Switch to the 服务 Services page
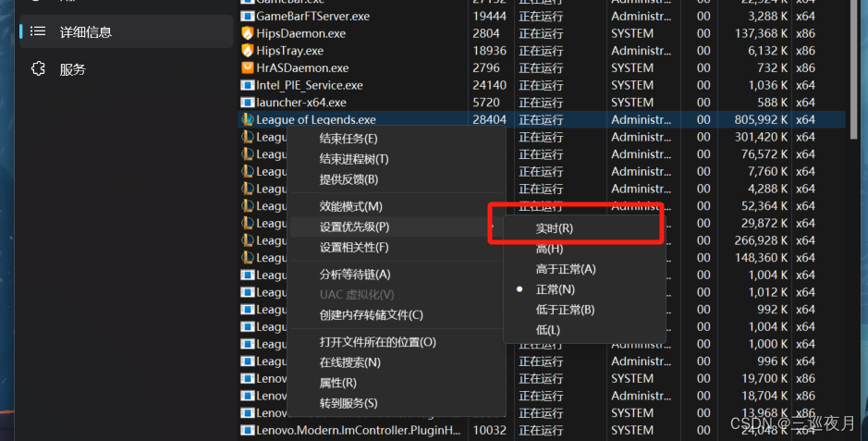 [x=127, y=69]
